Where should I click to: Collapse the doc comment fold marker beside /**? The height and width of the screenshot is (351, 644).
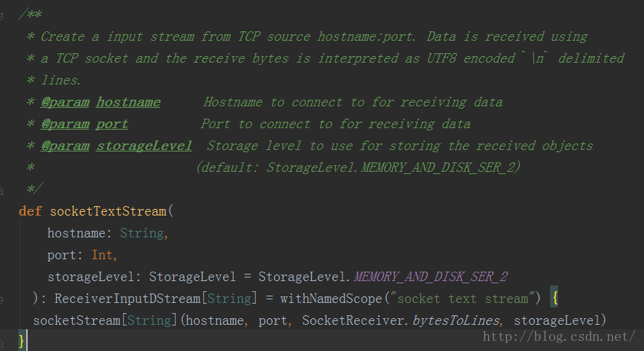[1, 17]
